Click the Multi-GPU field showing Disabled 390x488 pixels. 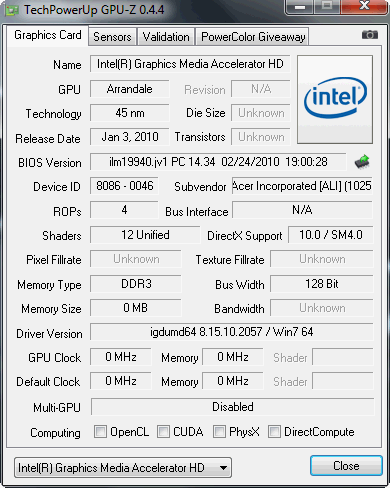pos(232,407)
